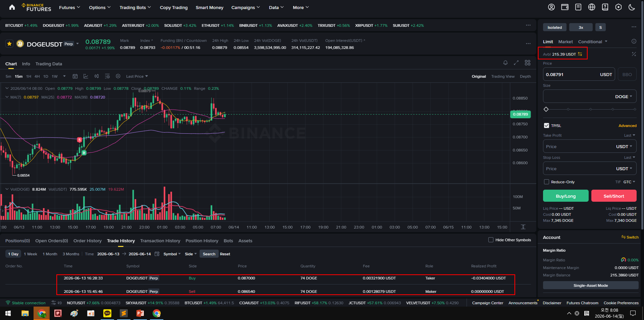This screenshot has height=320, width=644.
Task: Click the transfer arrows beside available balance
Action: coord(580,54)
